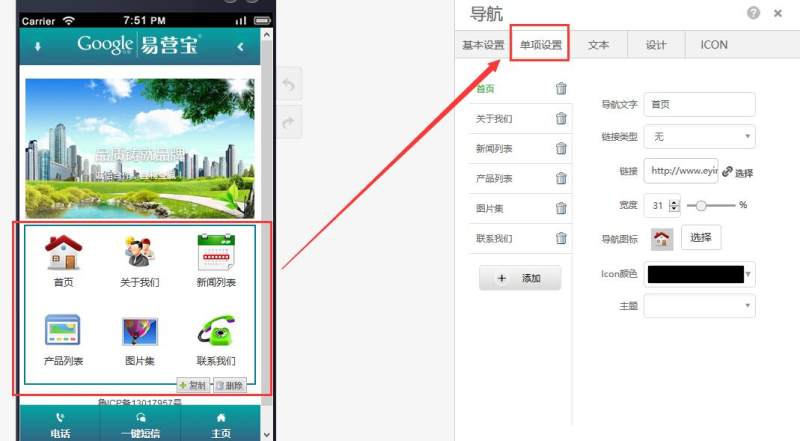800x441 pixels.
Task: Delete the 新闻列表 navigation item
Action: (561, 149)
